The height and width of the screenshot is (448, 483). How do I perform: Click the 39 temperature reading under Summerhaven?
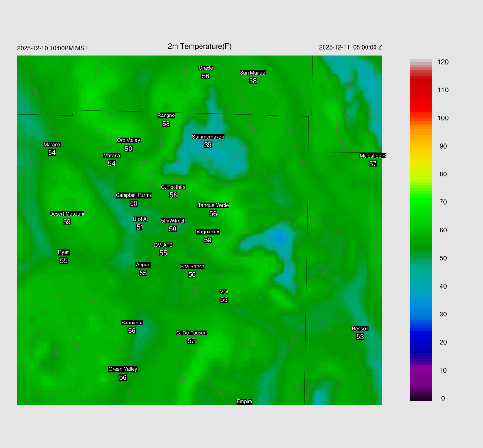[x=208, y=145]
